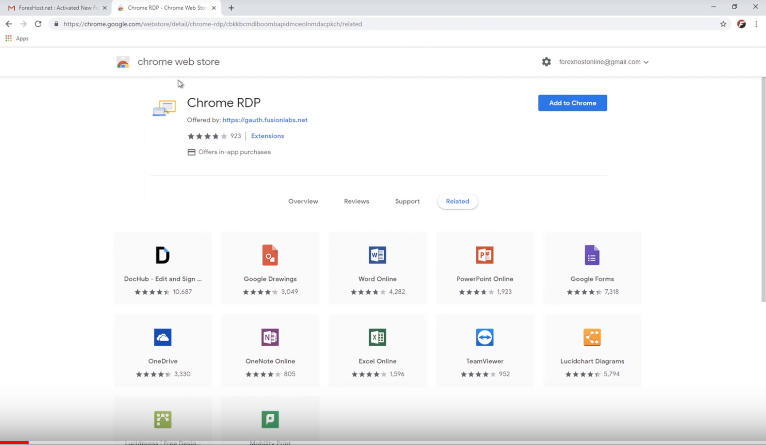
Task: Switch to the Overview tab
Action: [303, 201]
